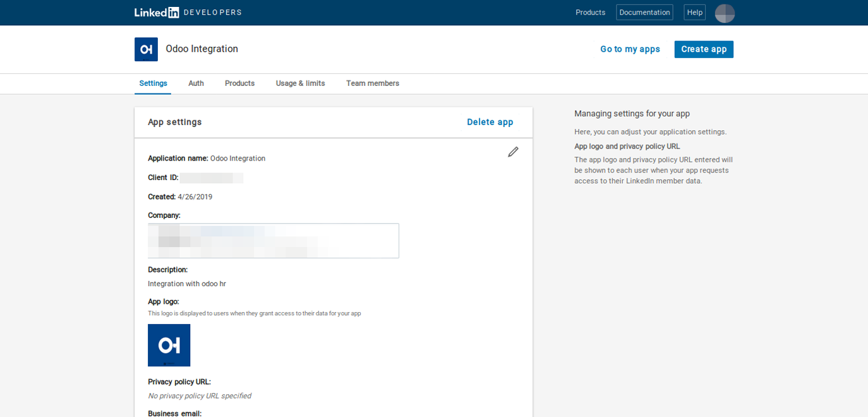Screen dimensions: 868x417
Task: Click the 'Description:' label
Action: (x=168, y=270)
